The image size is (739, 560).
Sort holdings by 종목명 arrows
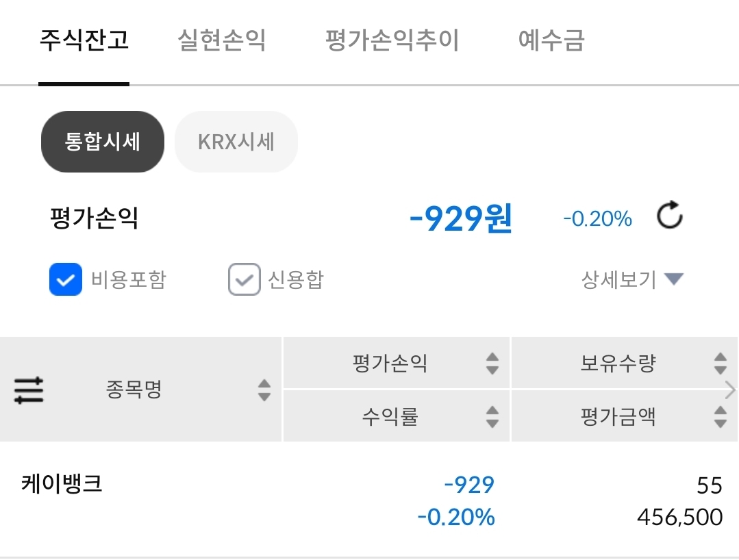tap(264, 390)
